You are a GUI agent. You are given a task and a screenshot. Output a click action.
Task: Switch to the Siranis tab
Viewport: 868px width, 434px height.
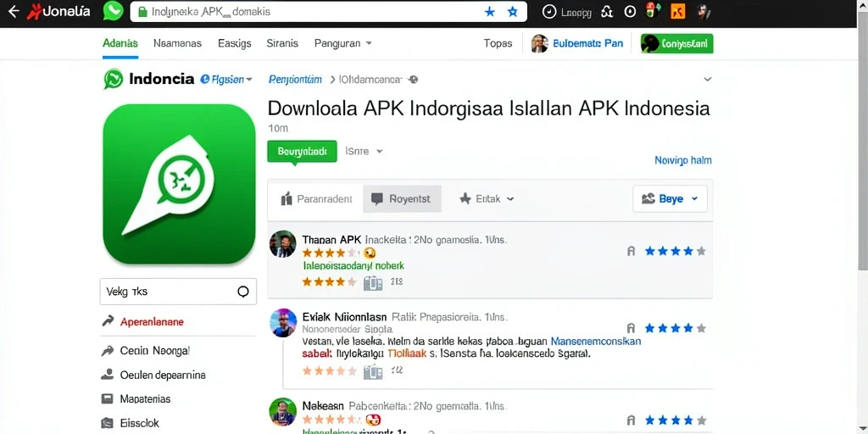[x=282, y=43]
